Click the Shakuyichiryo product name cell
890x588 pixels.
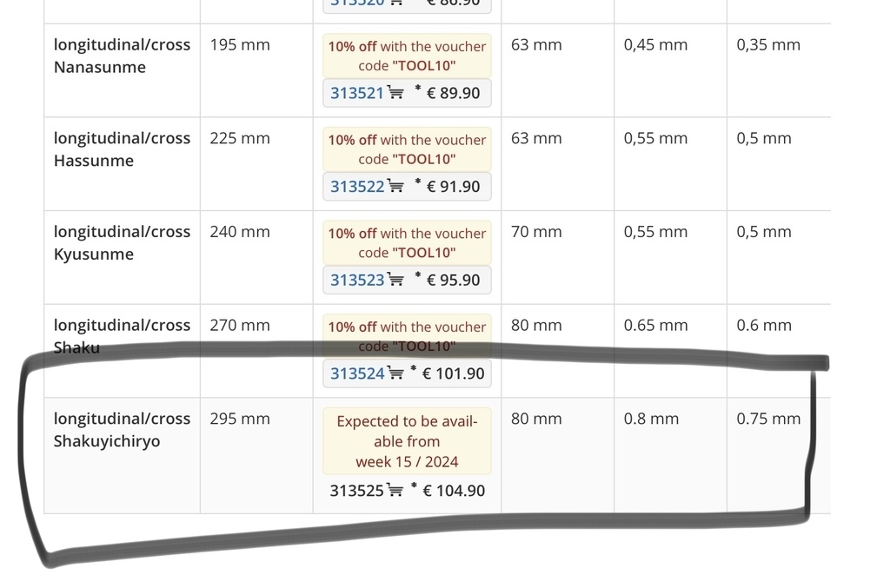click(x=122, y=455)
